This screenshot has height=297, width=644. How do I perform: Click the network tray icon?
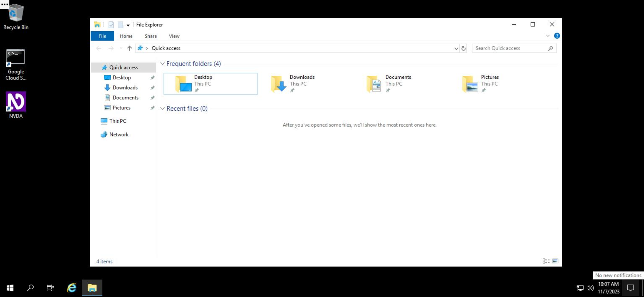[x=580, y=288]
